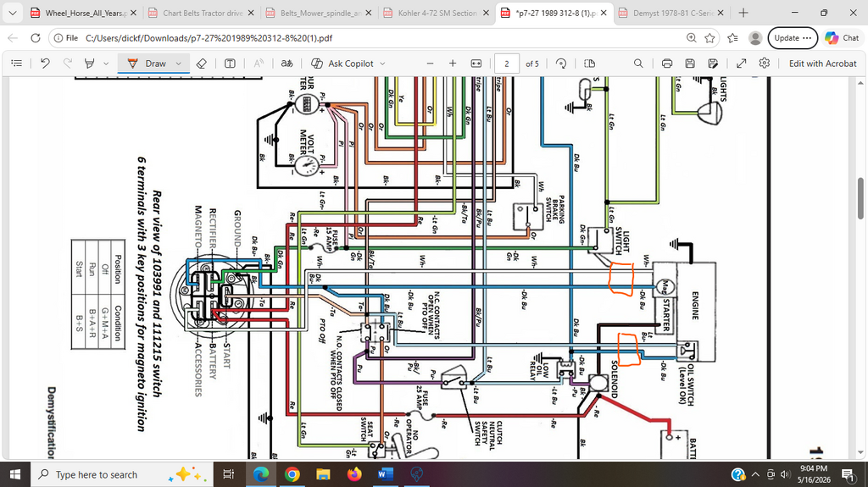Image resolution: width=868 pixels, height=487 pixels.
Task: Undo the last drawing action
Action: pyautogui.click(x=45, y=64)
